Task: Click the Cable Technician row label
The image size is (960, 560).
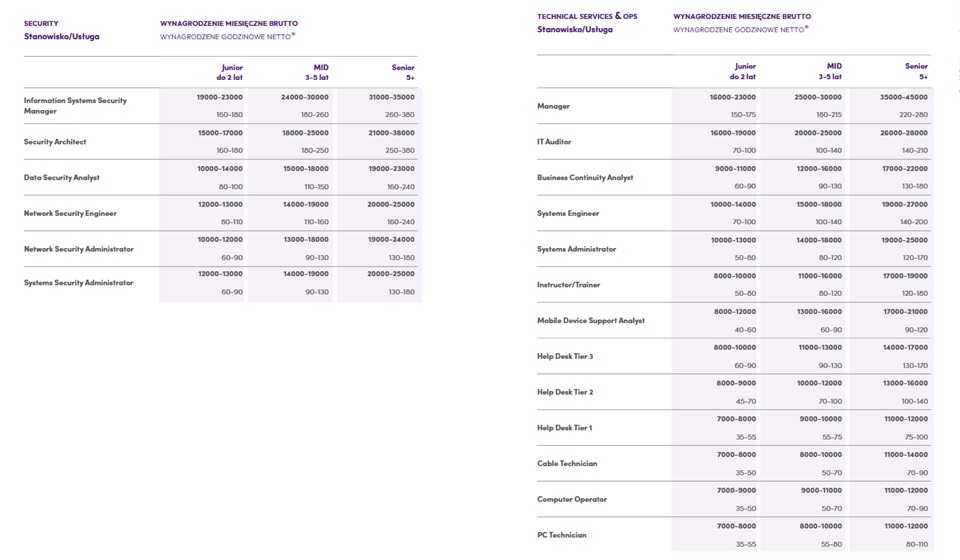Action: click(567, 463)
